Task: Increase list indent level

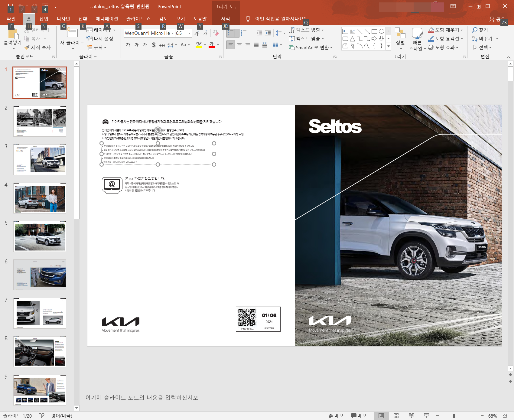Action: tap(268, 33)
